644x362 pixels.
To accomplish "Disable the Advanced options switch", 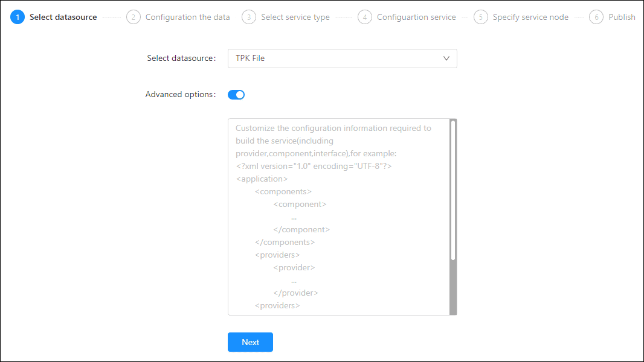I will 236,95.
